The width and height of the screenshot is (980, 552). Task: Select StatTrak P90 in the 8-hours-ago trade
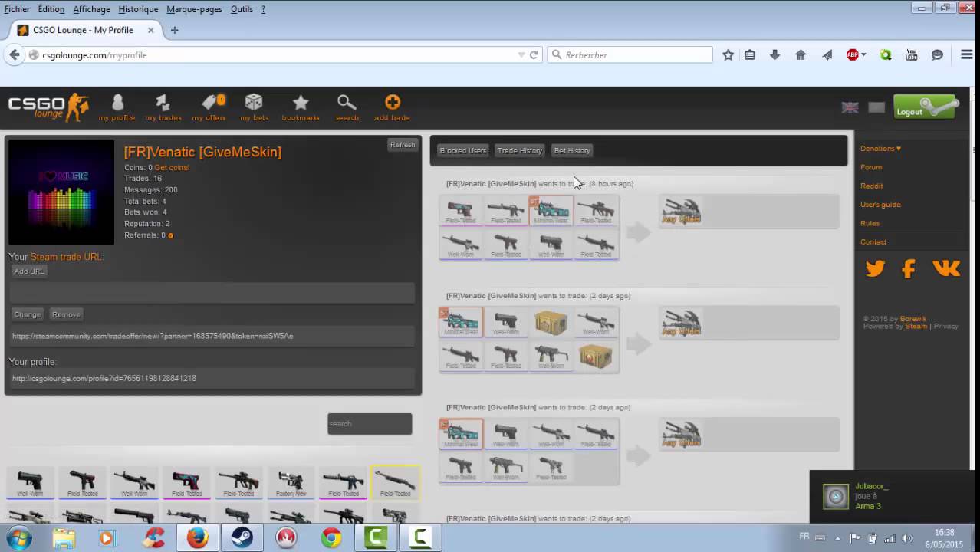point(551,210)
